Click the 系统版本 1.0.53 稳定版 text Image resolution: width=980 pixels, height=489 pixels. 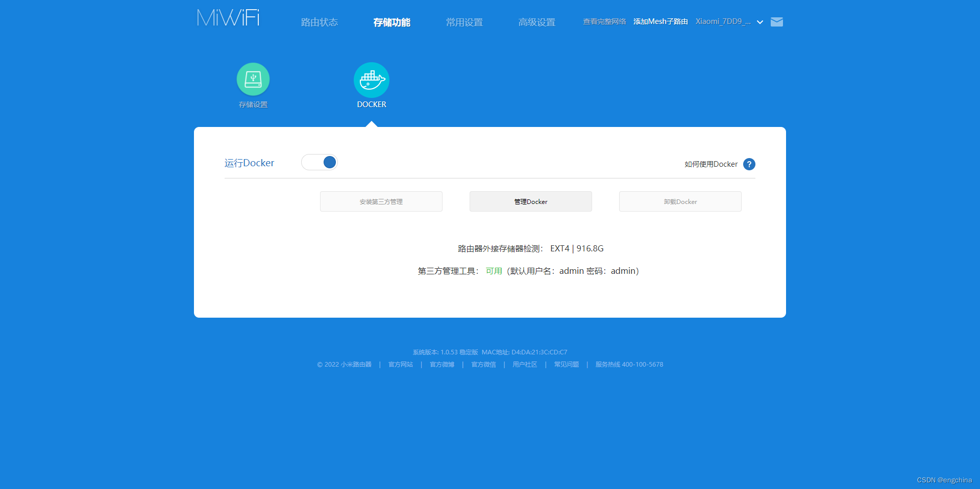tap(445, 352)
